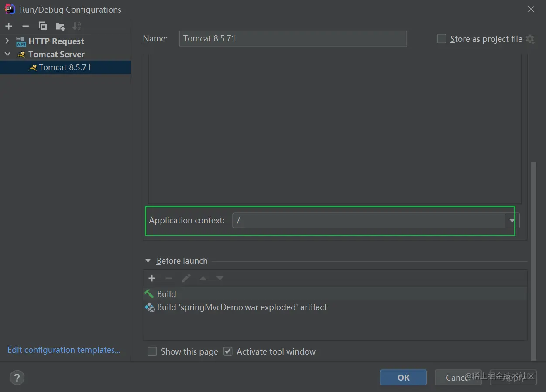
Task: Edit the selected Before launch task
Action: point(186,278)
